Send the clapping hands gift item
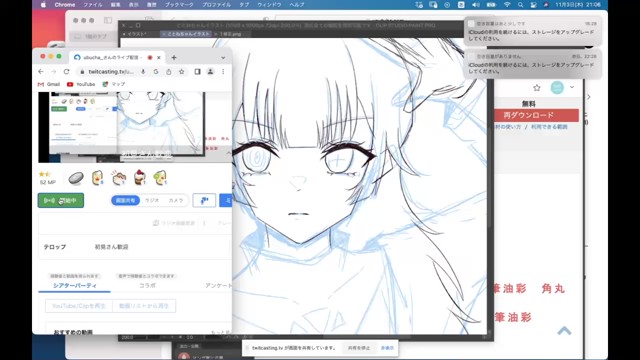The image size is (640, 360). pos(119,178)
